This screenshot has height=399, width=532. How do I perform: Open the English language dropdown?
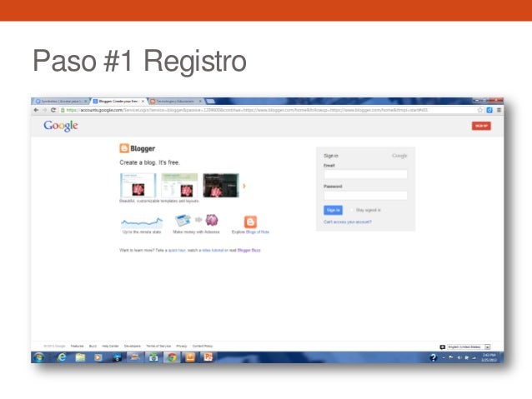469,347
